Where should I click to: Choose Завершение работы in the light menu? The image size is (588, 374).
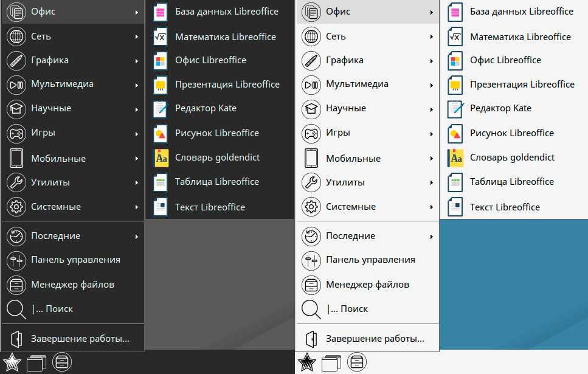pyautogui.click(x=375, y=339)
